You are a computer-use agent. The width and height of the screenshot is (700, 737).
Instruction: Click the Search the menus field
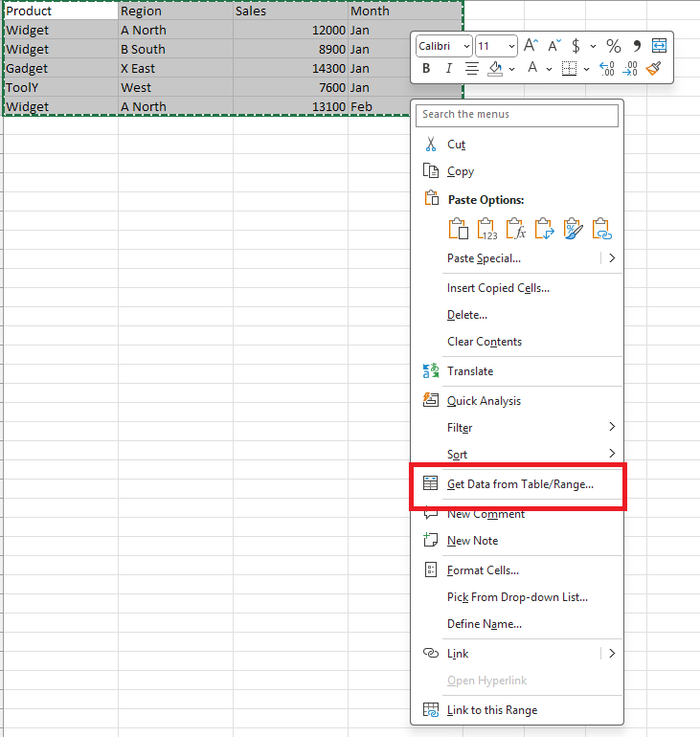[517, 115]
